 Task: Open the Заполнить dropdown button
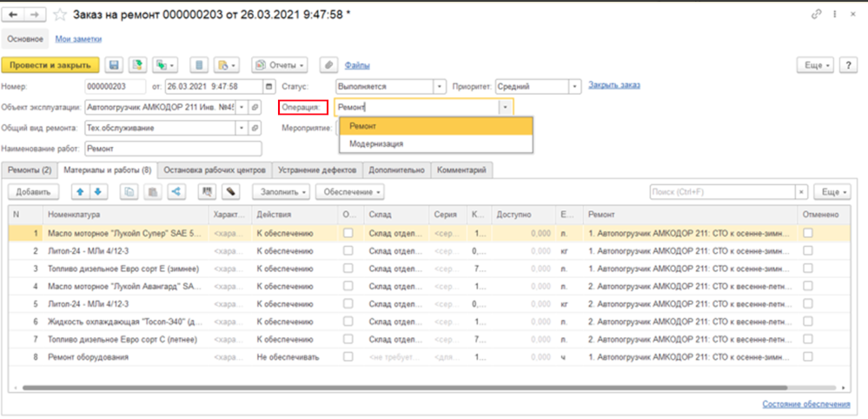282,191
